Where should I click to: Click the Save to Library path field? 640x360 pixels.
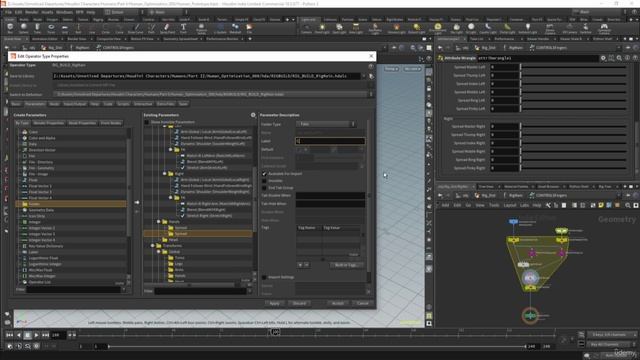[207, 76]
